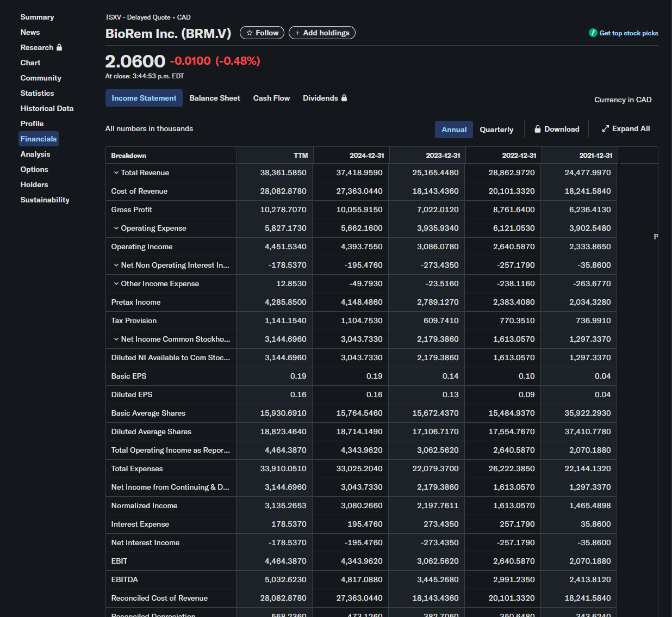Click the green icon by Get top stock picks

593,33
